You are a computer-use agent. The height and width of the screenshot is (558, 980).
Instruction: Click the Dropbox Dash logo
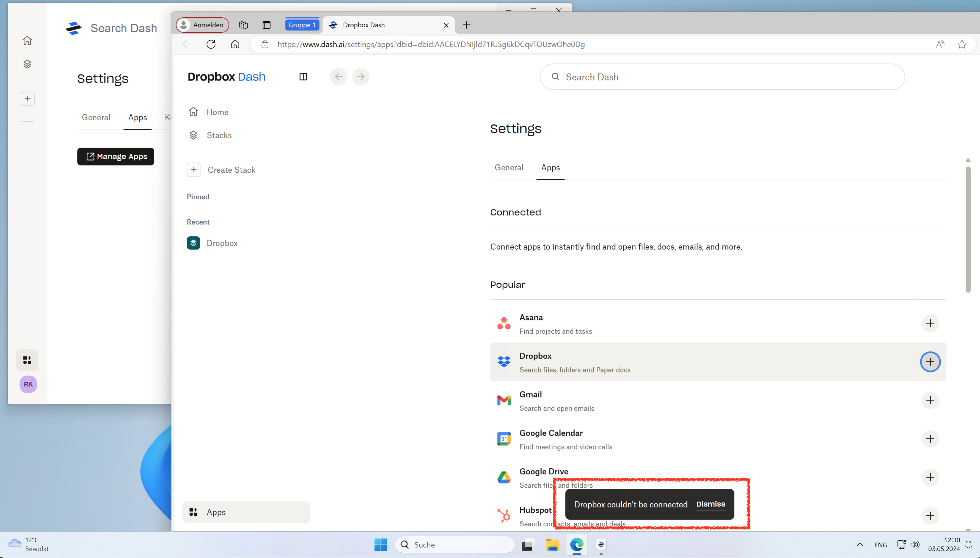227,77
